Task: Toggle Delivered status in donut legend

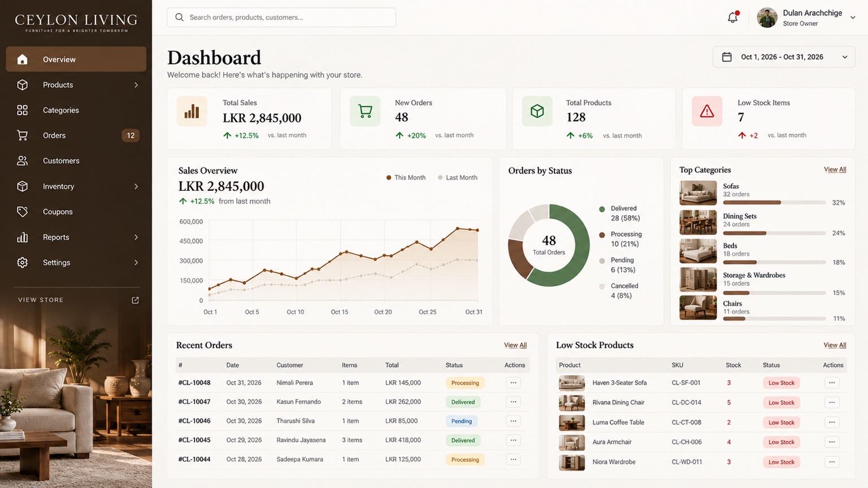Action: [619, 213]
